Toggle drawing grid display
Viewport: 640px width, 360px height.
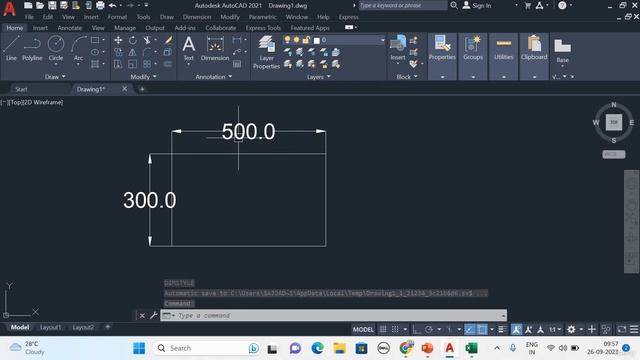pyautogui.click(x=383, y=329)
